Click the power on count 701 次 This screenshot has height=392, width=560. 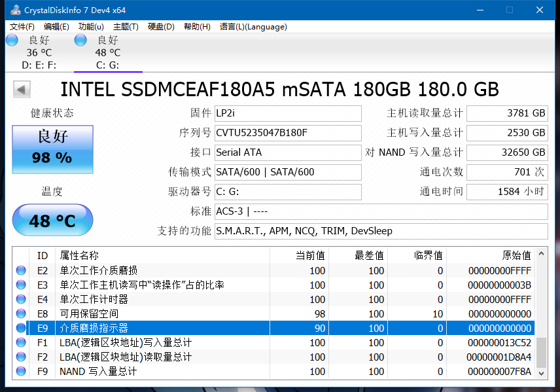pyautogui.click(x=507, y=172)
